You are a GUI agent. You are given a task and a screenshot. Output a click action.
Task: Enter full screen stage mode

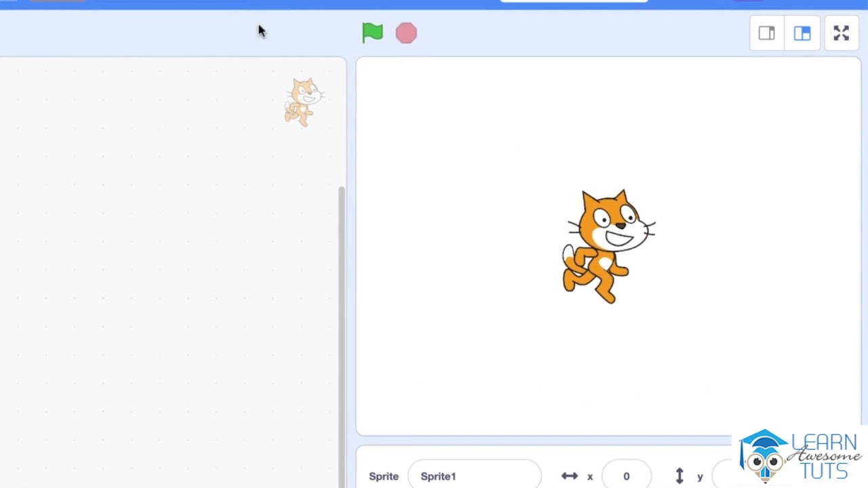(x=842, y=33)
